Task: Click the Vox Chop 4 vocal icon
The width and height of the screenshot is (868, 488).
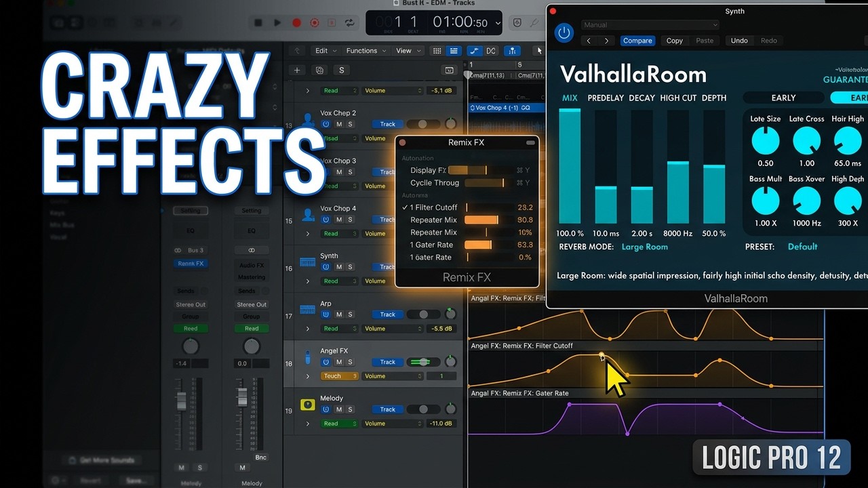Action: tap(308, 215)
